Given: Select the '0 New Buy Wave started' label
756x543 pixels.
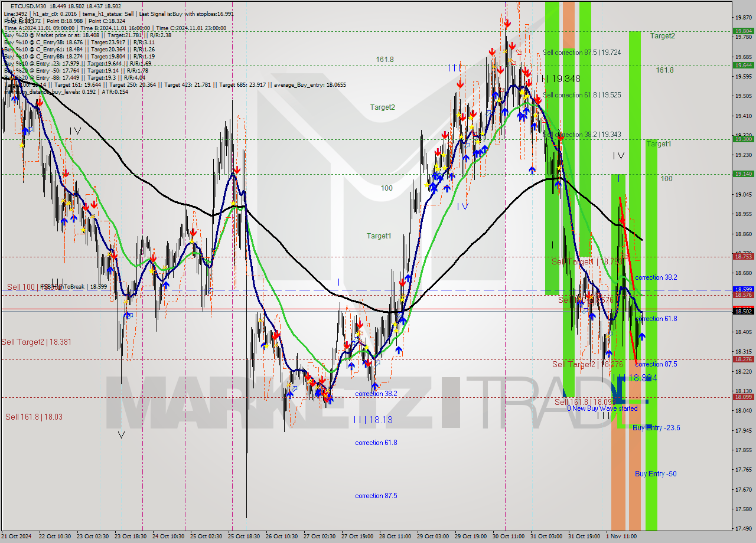Looking at the screenshot, I should 602,408.
